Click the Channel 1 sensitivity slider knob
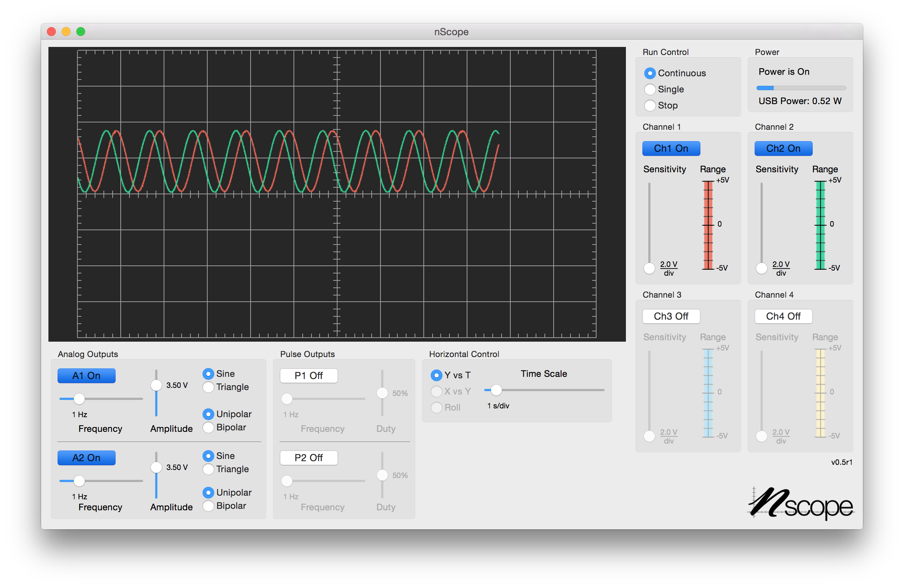Image resolution: width=904 pixels, height=588 pixels. 649,268
